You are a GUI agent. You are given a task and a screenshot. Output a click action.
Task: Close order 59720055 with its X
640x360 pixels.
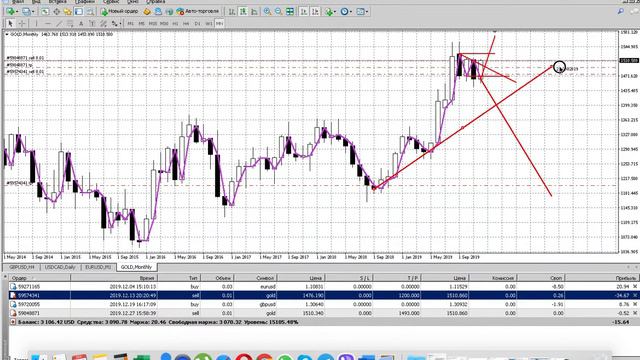coord(635,304)
